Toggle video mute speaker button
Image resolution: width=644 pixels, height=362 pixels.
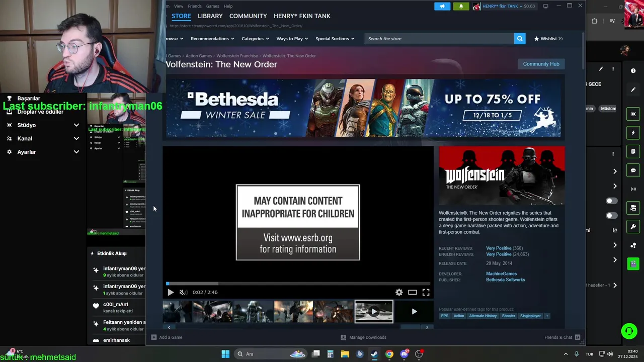(183, 292)
